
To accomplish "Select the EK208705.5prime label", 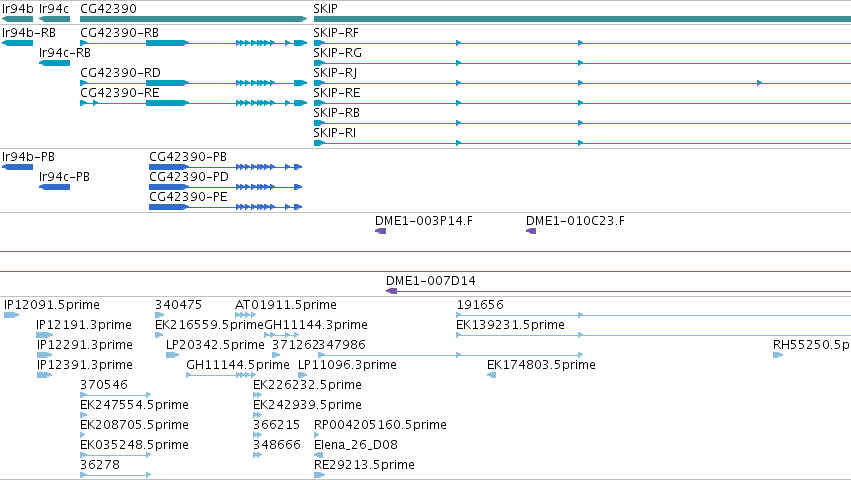I will tap(135, 425).
